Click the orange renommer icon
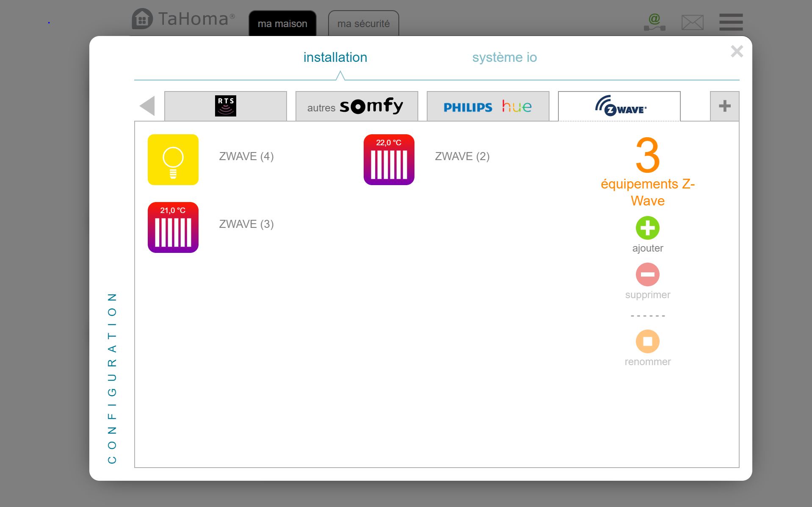 647,341
